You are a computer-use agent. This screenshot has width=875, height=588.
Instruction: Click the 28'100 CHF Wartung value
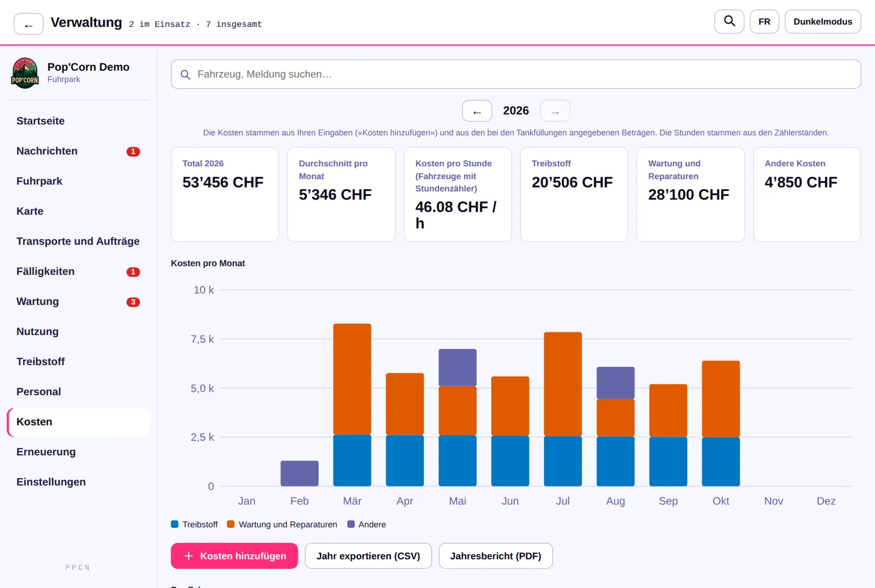pos(689,195)
